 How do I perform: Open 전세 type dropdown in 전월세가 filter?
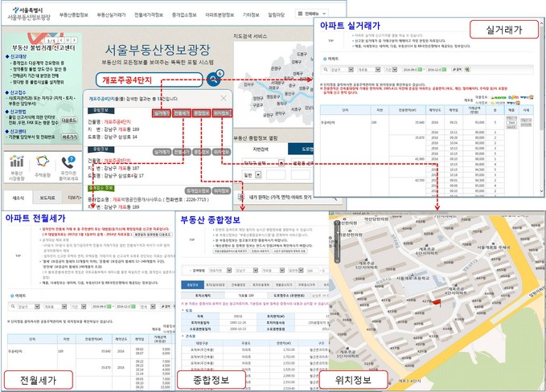[x=148, y=306]
